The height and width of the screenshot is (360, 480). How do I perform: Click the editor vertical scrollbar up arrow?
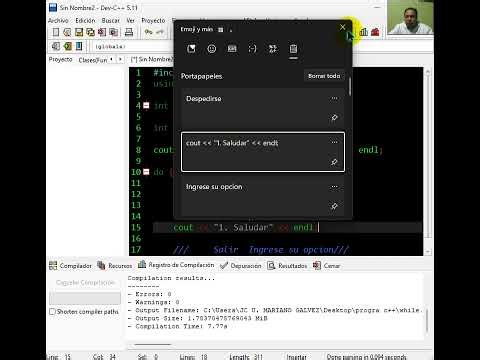pyautogui.click(x=428, y=71)
